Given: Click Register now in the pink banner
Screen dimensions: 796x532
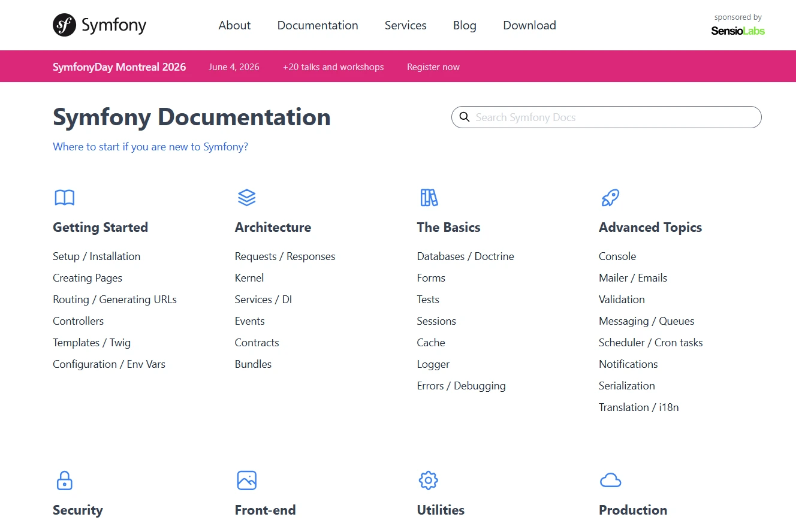Looking at the screenshot, I should click(433, 66).
